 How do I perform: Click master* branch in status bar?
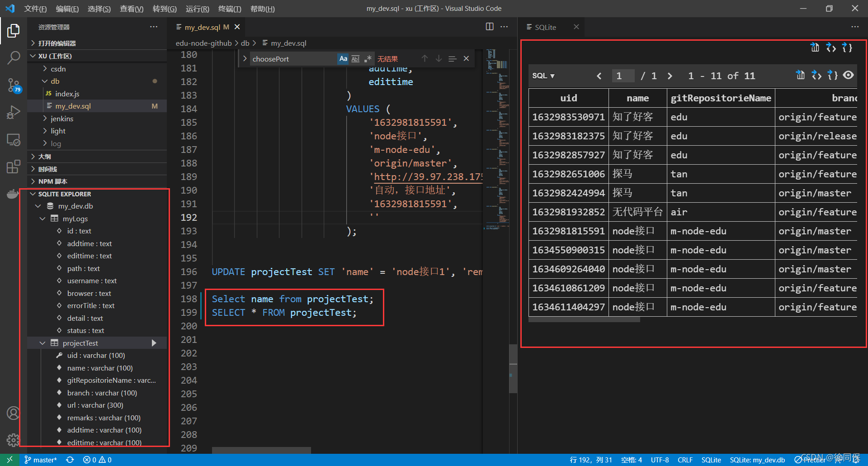(41, 460)
